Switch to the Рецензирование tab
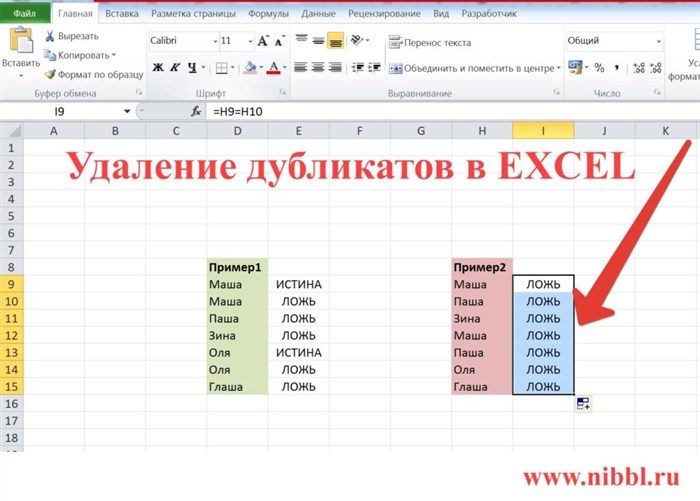Image resolution: width=700 pixels, height=501 pixels. 384,14
